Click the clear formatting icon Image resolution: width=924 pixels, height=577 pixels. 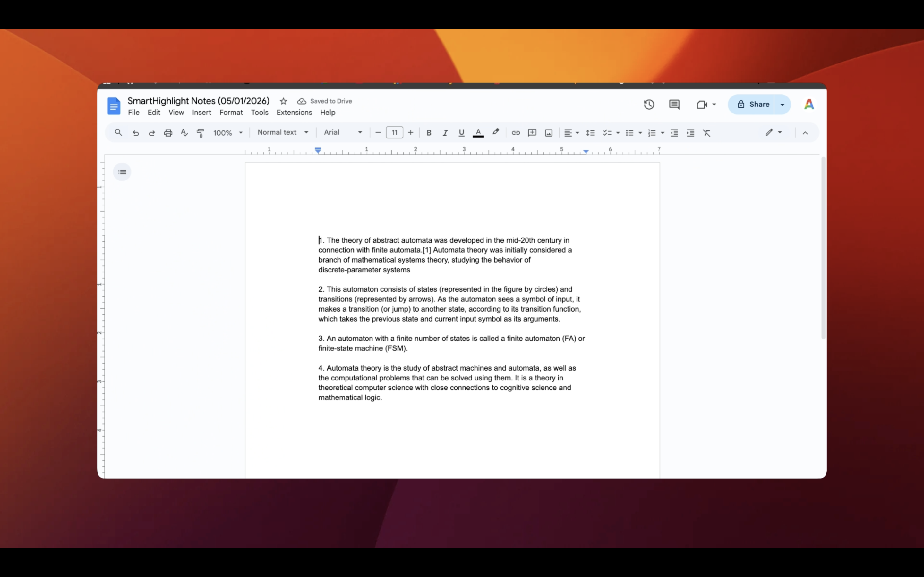click(x=706, y=133)
